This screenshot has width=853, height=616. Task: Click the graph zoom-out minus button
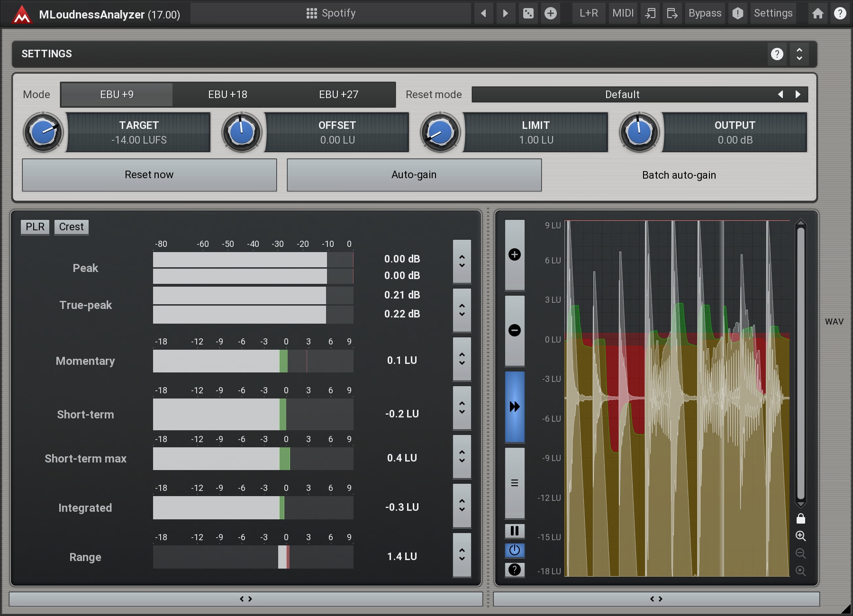(514, 330)
